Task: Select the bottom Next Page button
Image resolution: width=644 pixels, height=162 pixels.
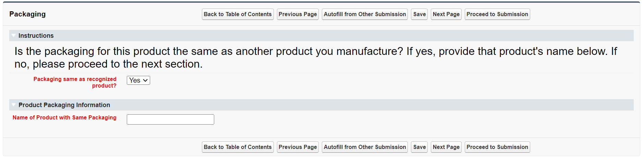Action: tap(446, 147)
